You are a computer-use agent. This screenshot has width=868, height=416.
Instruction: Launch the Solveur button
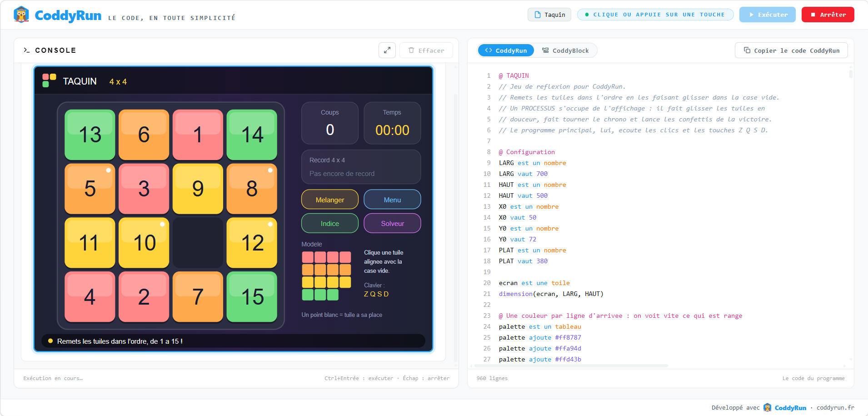pyautogui.click(x=392, y=223)
